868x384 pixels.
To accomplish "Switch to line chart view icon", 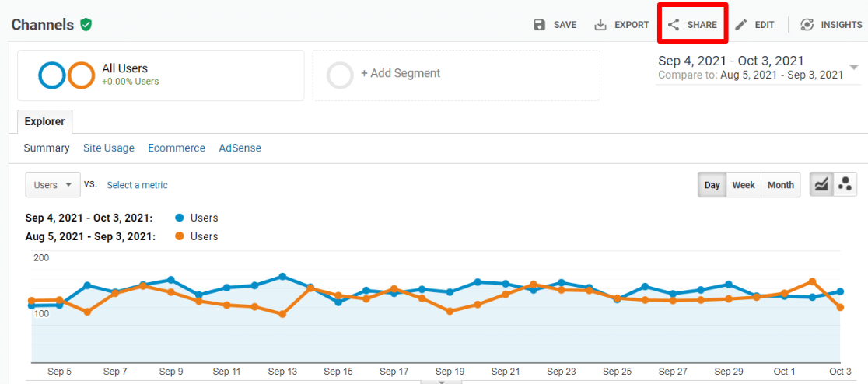I will [x=821, y=185].
